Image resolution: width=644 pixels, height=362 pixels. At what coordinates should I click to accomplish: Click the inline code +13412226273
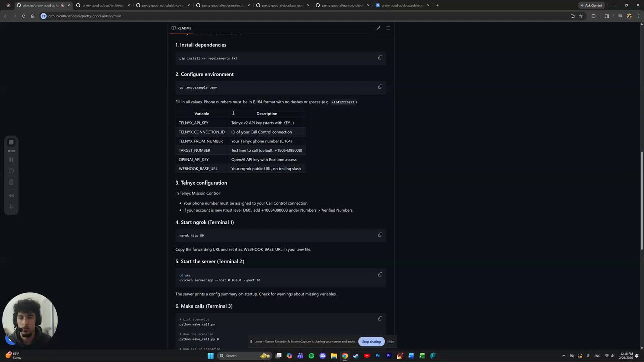(343, 102)
